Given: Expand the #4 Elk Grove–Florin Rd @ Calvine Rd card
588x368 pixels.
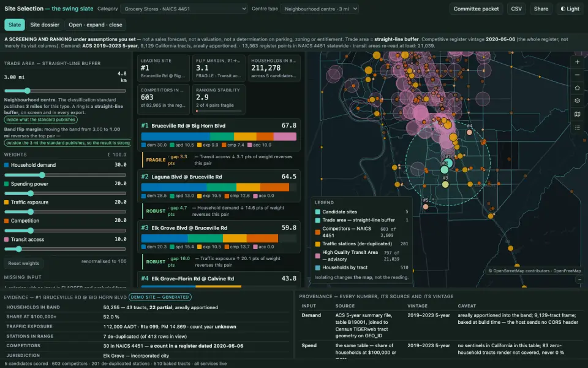Looking at the screenshot, I should click(x=219, y=278).
